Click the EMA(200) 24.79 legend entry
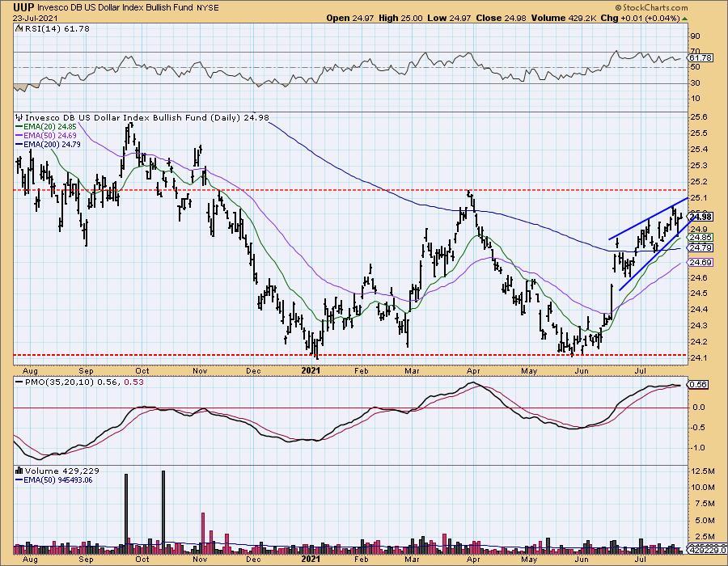This screenshot has width=728, height=566. pos(48,144)
